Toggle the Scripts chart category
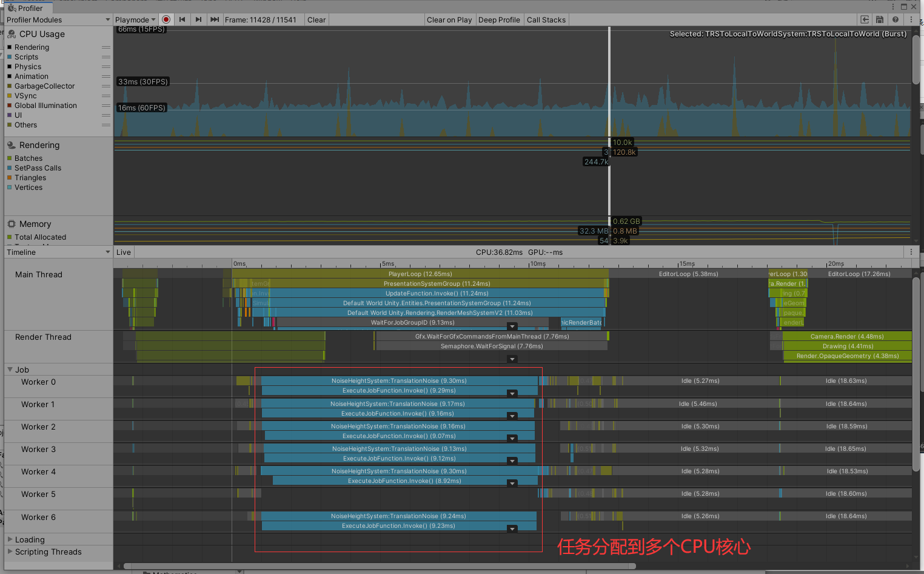The width and height of the screenshot is (924, 574). point(10,57)
